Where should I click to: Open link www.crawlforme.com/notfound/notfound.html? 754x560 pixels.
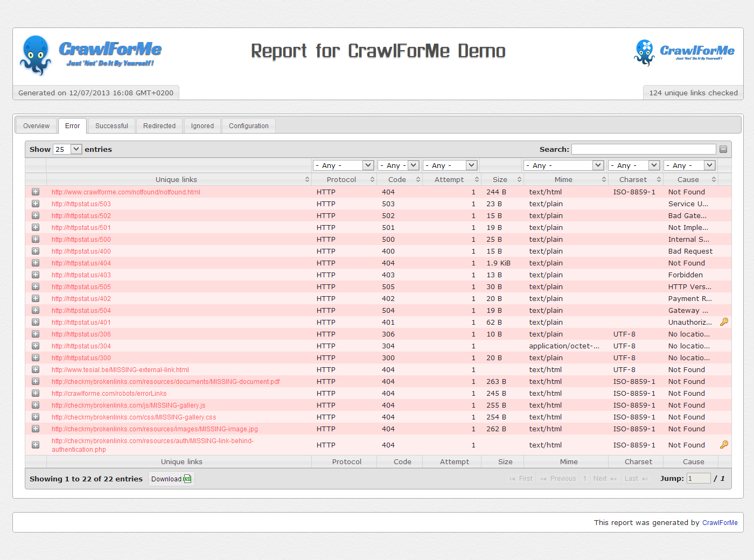pyautogui.click(x=126, y=192)
